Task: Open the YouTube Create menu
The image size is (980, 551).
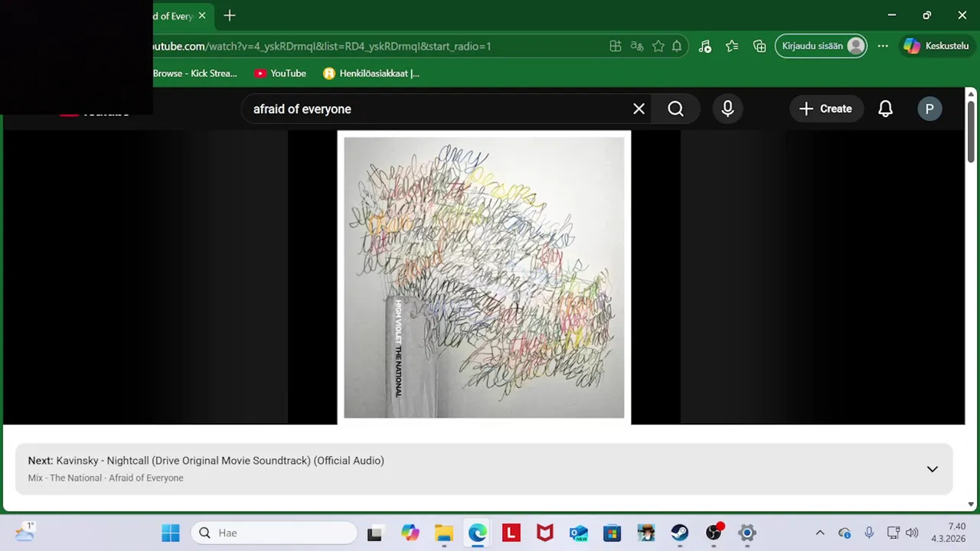Action: tap(826, 109)
